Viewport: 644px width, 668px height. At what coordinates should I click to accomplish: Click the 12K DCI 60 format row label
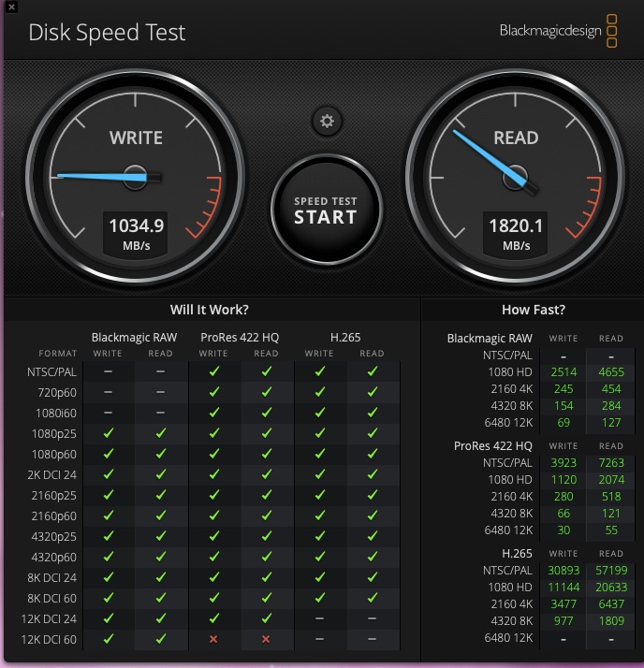tap(49, 639)
